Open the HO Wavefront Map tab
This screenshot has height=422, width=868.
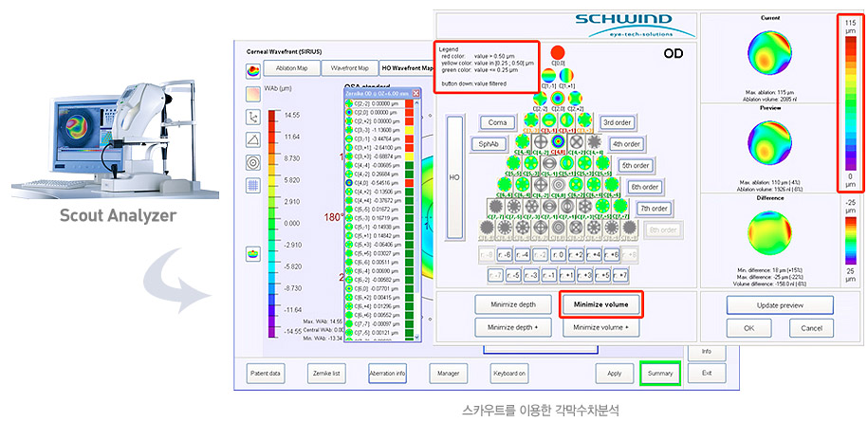[x=407, y=68]
